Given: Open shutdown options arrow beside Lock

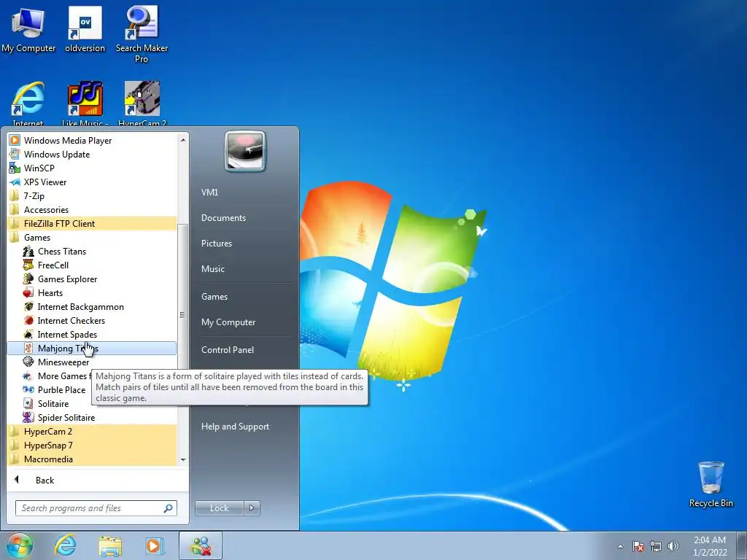Looking at the screenshot, I should [252, 508].
